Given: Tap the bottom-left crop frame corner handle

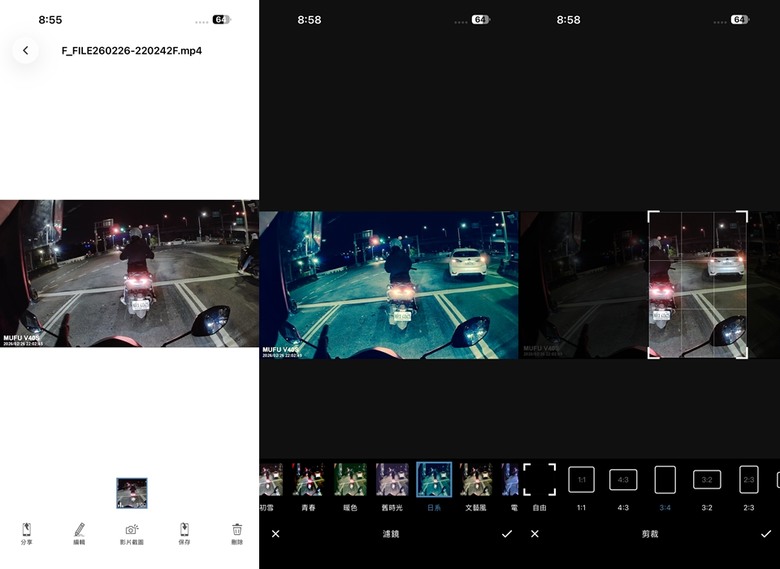Looking at the screenshot, I should pos(652,354).
